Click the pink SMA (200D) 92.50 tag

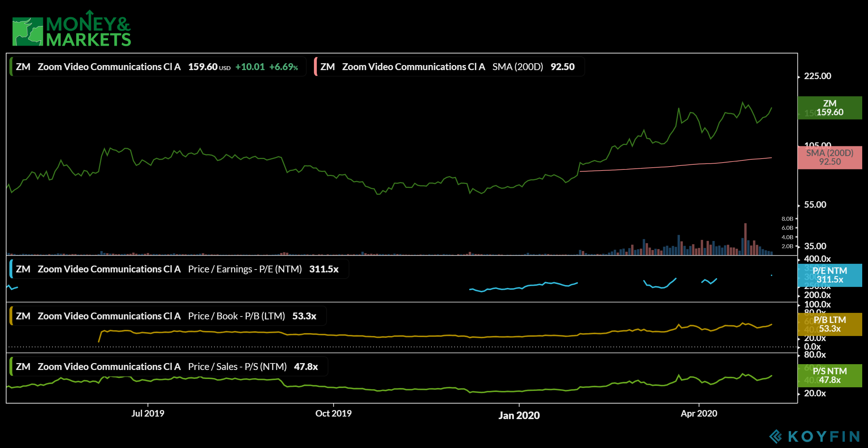[830, 158]
